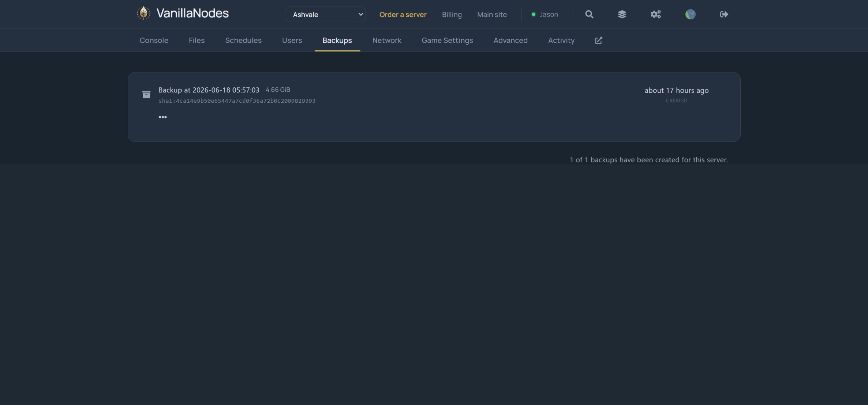Click the archive box icon beside the backup
Image resolution: width=868 pixels, height=405 pixels.
[146, 95]
